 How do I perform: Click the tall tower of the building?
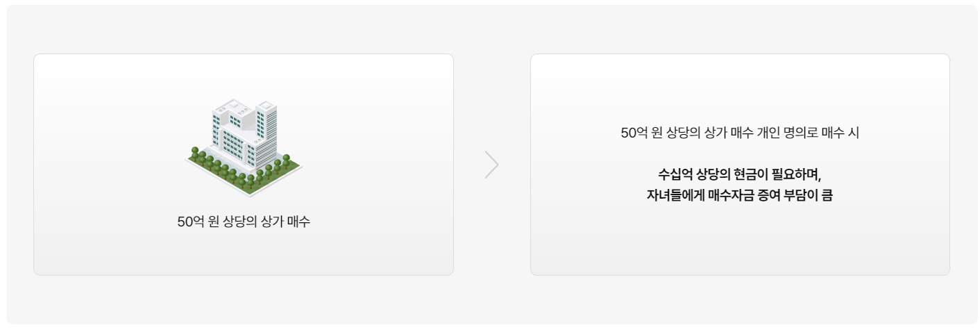[x=265, y=125]
